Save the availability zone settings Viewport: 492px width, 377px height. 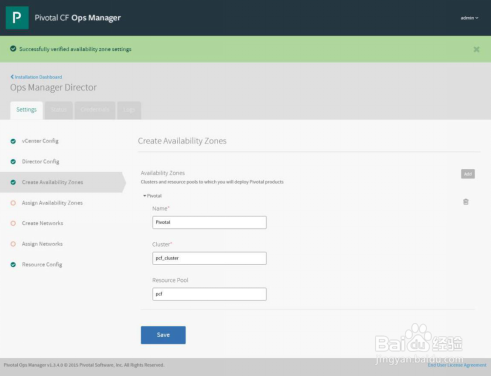tap(163, 335)
